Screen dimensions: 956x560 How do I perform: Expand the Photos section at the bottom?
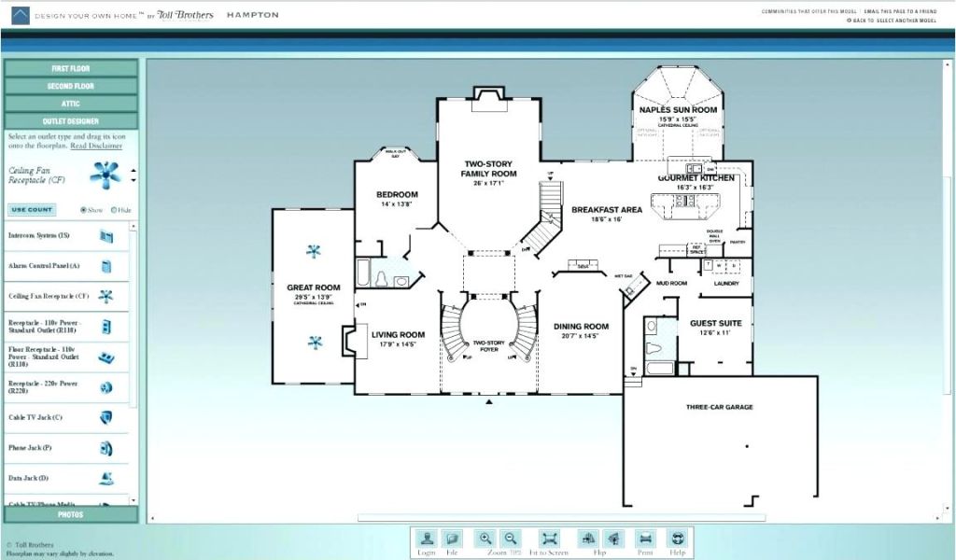pos(71,514)
